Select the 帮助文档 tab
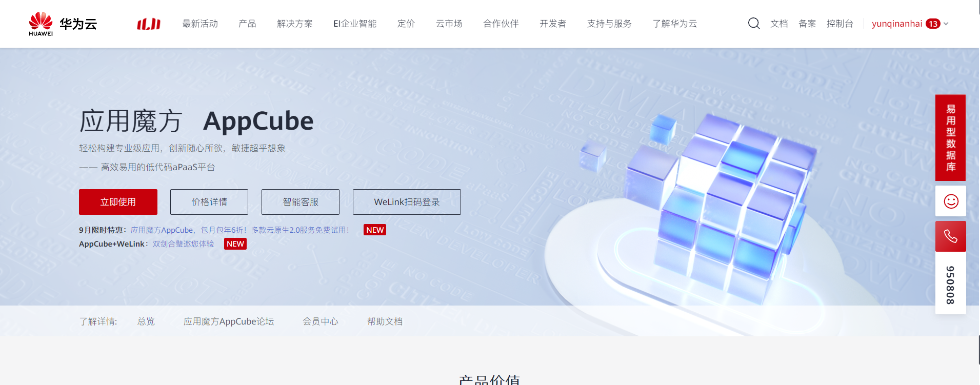Viewport: 980px width, 385px height. coord(385,321)
